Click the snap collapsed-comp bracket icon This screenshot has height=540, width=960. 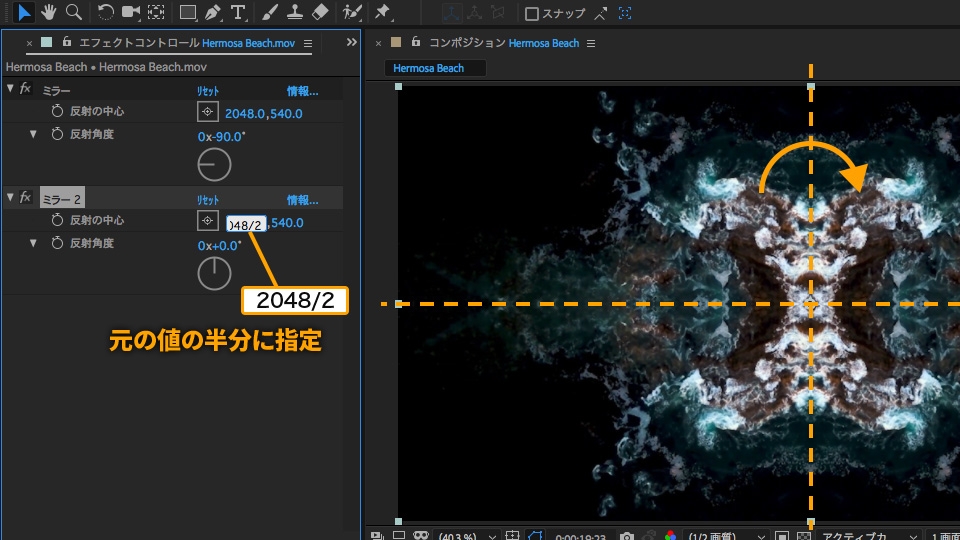625,13
